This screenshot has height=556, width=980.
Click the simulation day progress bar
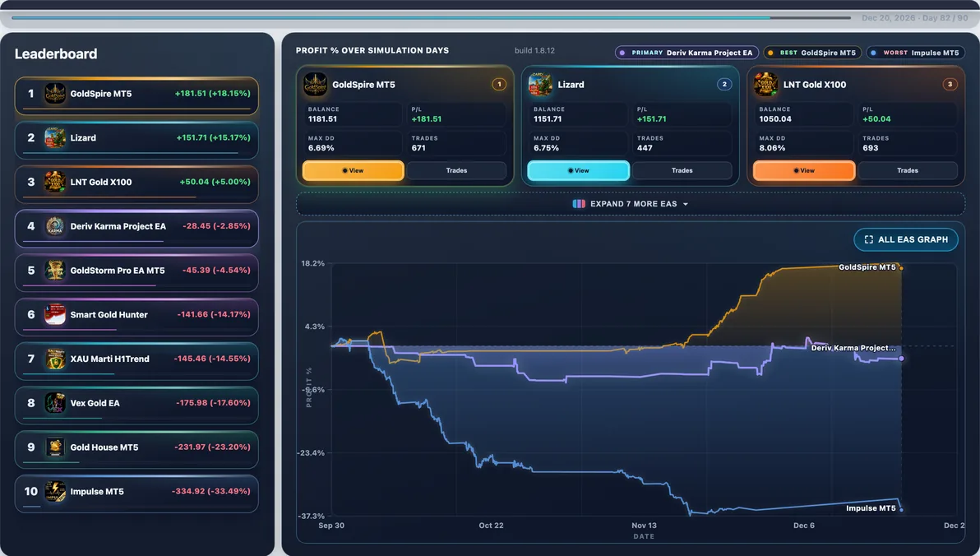tap(432, 17)
